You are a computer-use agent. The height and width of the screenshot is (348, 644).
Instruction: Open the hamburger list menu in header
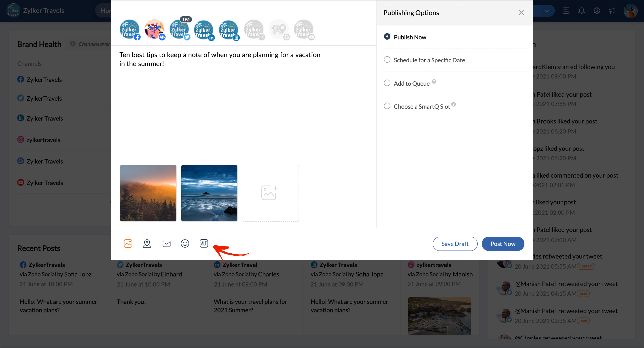click(566, 11)
